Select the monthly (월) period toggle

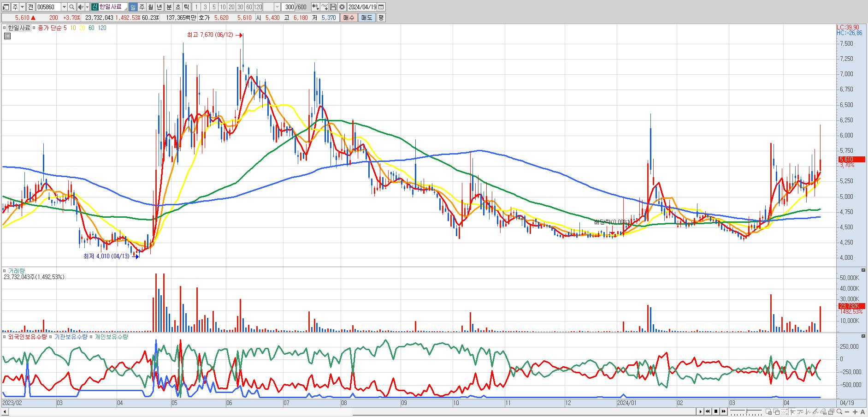(150, 7)
